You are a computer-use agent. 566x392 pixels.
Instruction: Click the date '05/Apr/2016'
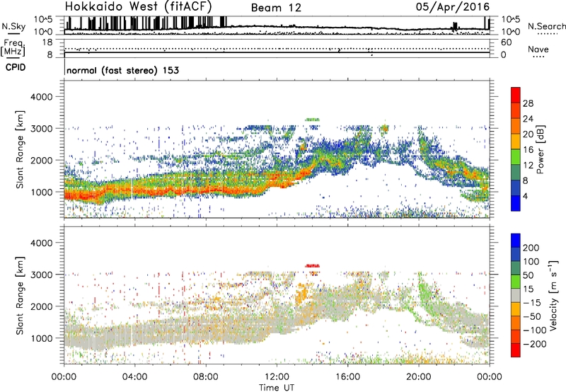[x=453, y=7]
